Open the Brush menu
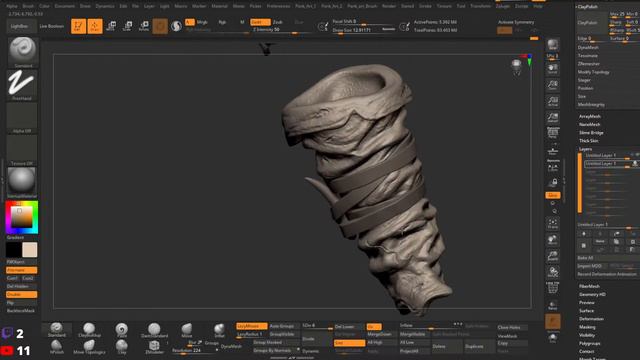Screen dimensions: 640x360 pyautogui.click(x=28, y=6)
